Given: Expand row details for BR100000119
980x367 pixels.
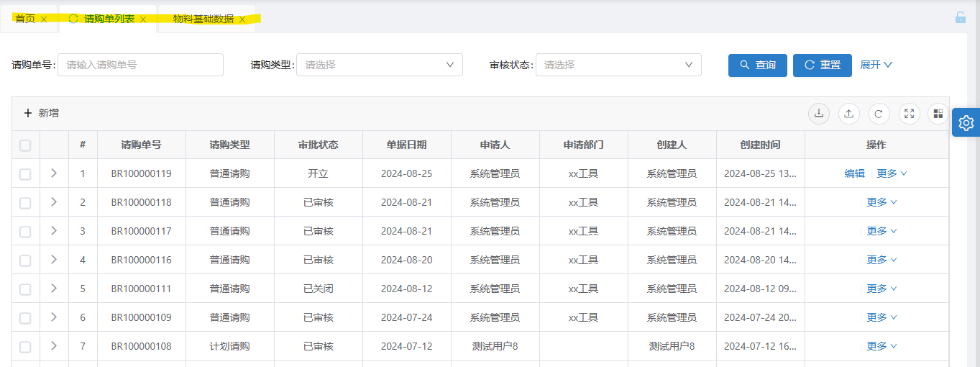Looking at the screenshot, I should pyautogui.click(x=54, y=173).
